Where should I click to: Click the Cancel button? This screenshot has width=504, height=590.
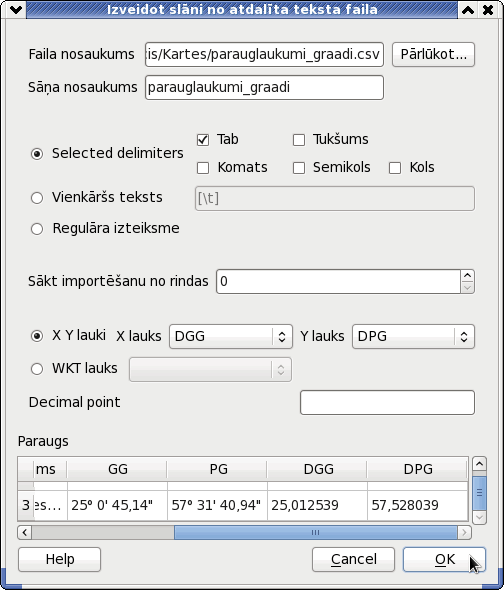[353, 560]
